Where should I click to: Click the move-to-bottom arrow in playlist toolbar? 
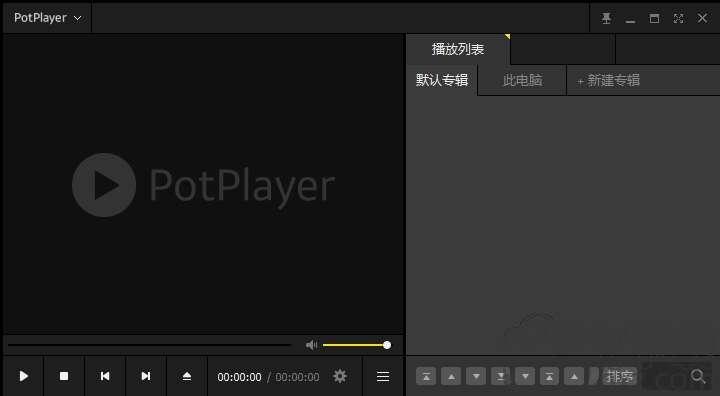[501, 377]
